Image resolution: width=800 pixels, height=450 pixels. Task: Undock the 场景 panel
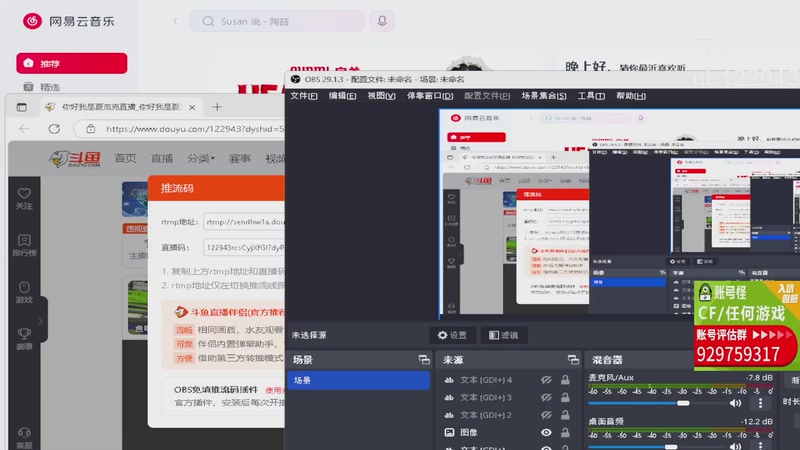[x=424, y=360]
